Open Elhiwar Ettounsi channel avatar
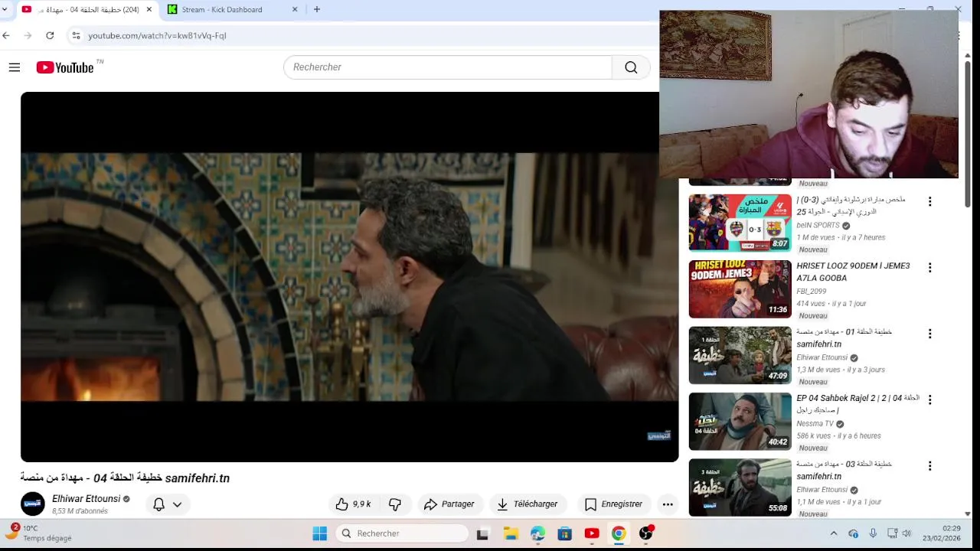Viewport: 980px width, 551px height. click(33, 504)
